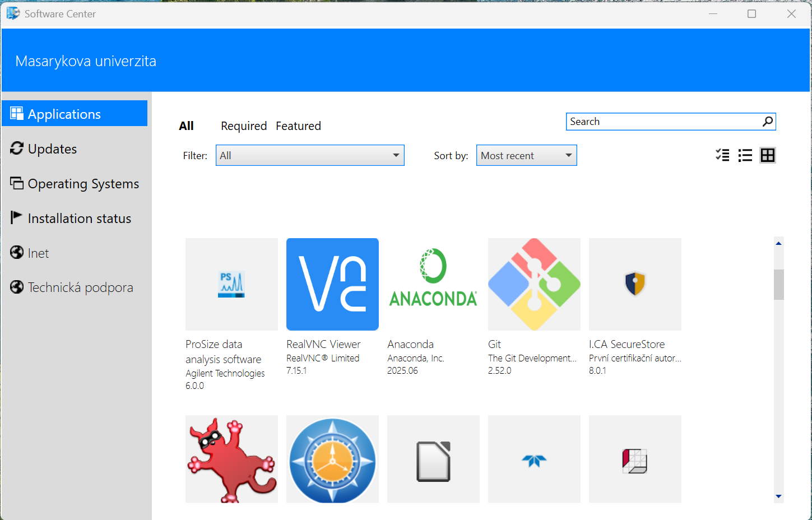Click the Git version 2.52.0 text
This screenshot has height=520, width=812.
(500, 370)
